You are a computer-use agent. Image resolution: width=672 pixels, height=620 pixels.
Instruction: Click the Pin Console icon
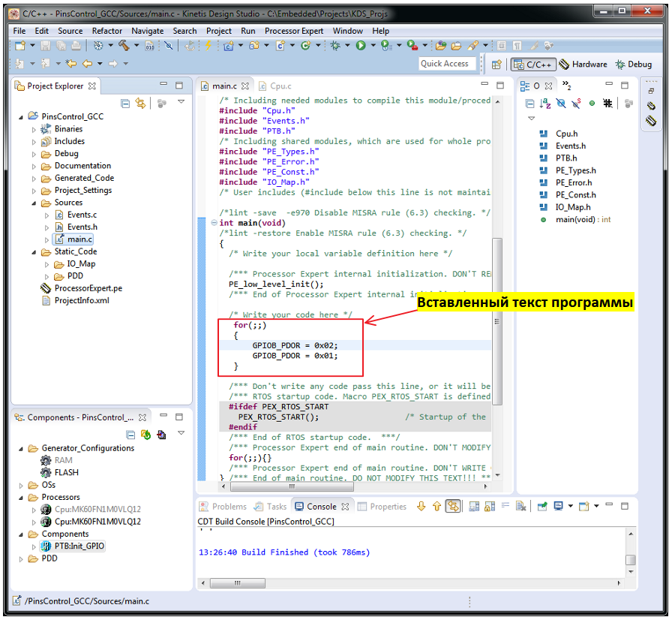pyautogui.click(x=542, y=507)
